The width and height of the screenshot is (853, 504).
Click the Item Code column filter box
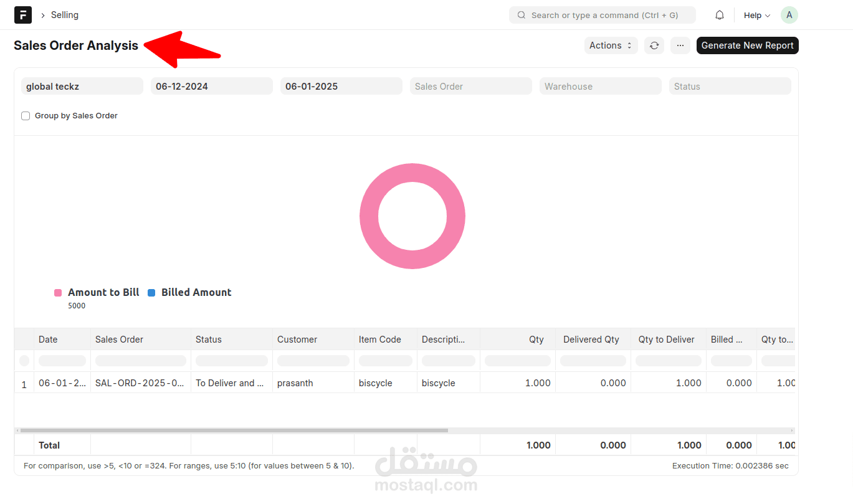pyautogui.click(x=386, y=361)
